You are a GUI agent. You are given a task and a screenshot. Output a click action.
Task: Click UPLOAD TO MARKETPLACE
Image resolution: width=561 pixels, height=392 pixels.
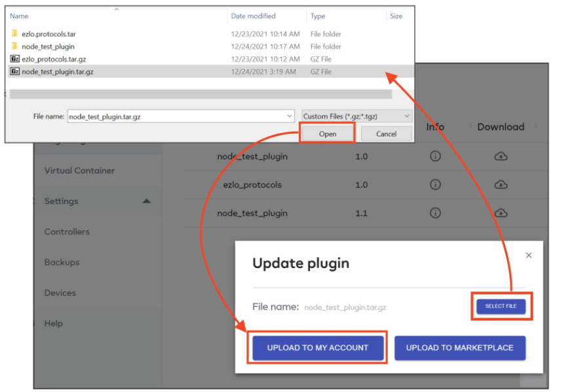coord(459,348)
